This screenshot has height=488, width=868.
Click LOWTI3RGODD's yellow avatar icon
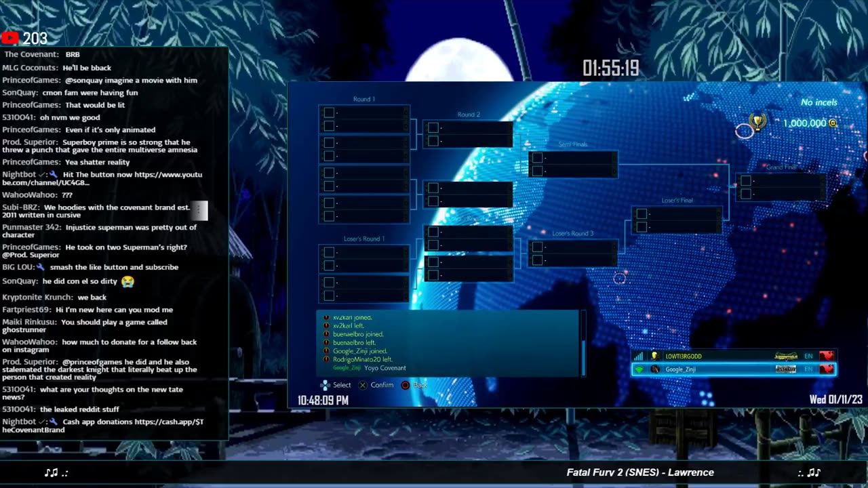[654, 356]
